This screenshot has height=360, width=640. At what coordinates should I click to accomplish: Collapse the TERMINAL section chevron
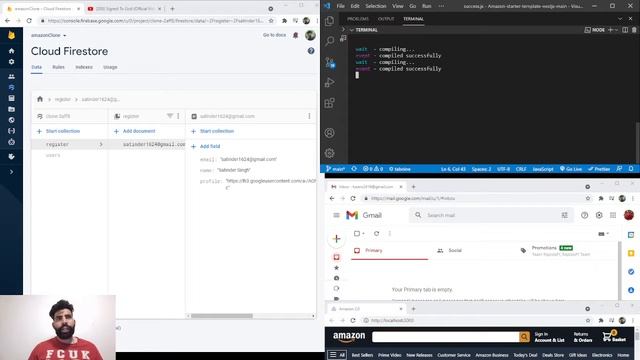click(351, 30)
